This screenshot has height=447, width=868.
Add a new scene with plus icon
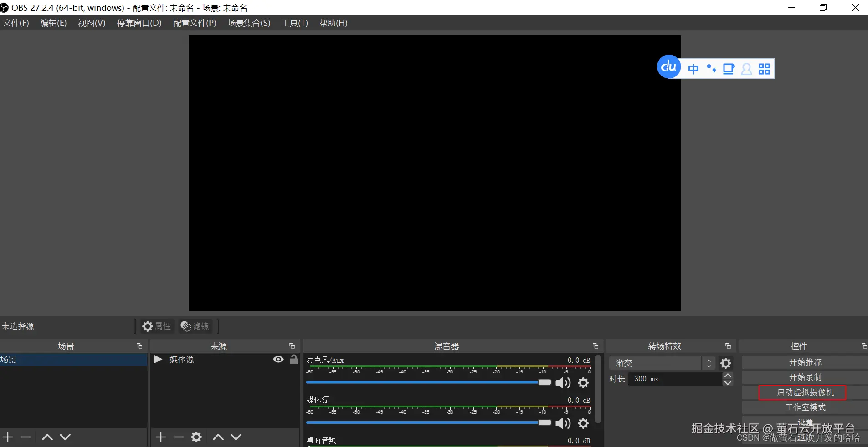point(8,437)
